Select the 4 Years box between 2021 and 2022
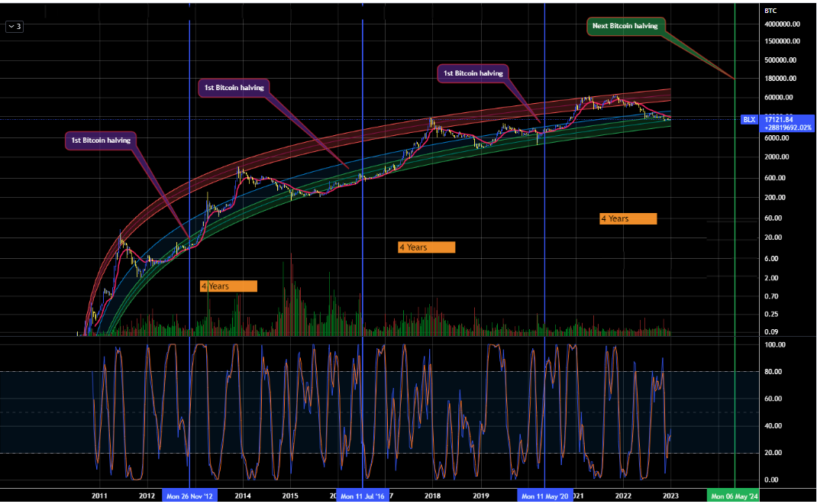Viewport: 817px width, 504px height. point(628,218)
